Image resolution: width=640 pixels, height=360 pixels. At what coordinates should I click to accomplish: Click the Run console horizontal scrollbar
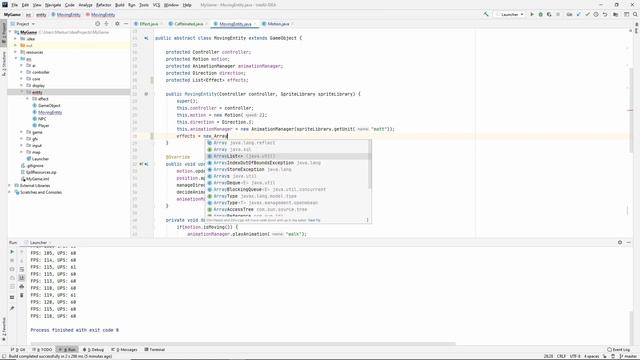click(x=243, y=344)
